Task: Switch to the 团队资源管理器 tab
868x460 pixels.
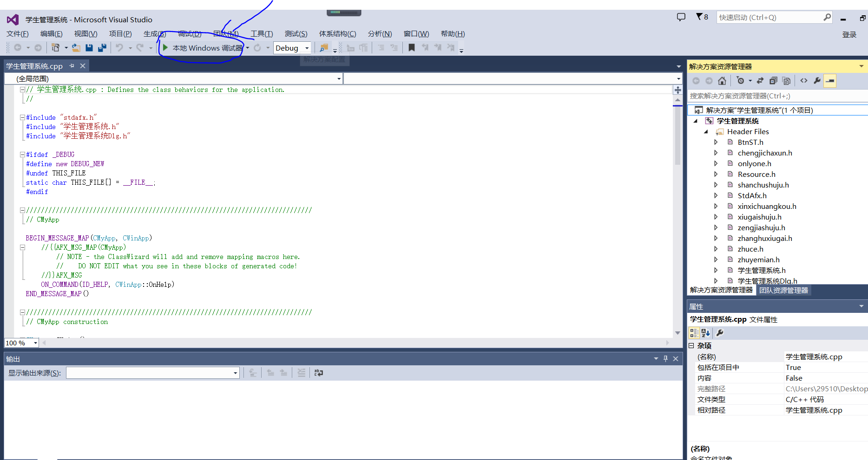Action: coord(784,290)
